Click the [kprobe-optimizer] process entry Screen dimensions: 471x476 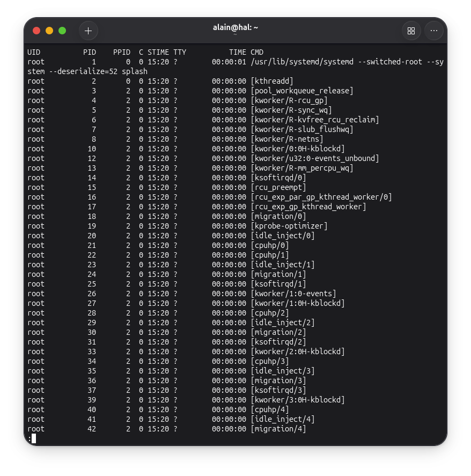(x=289, y=226)
